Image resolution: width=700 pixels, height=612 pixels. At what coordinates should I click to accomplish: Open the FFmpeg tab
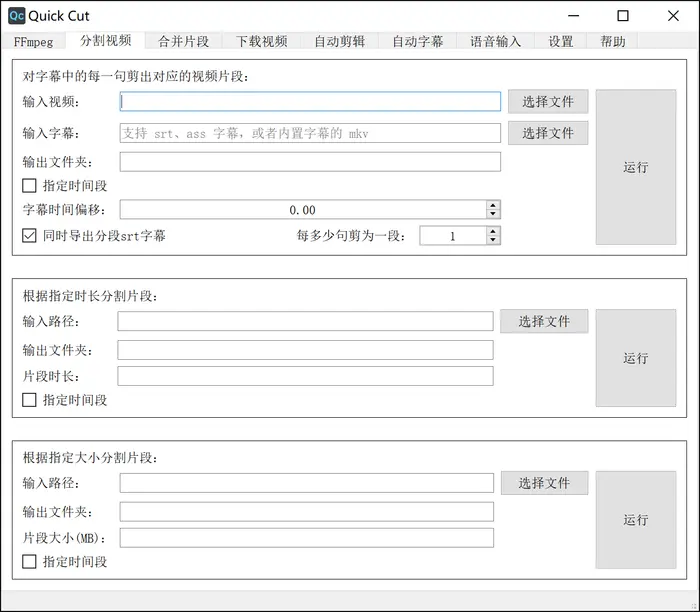tap(33, 41)
